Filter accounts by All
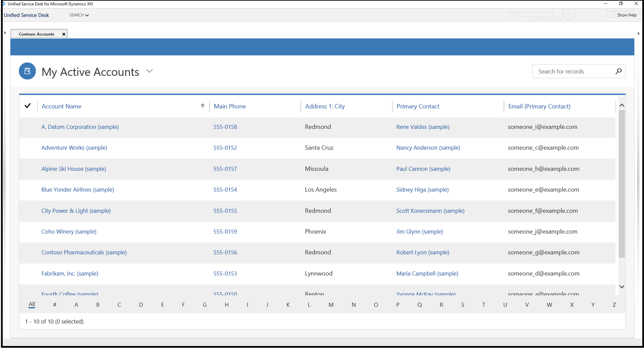 pos(32,304)
